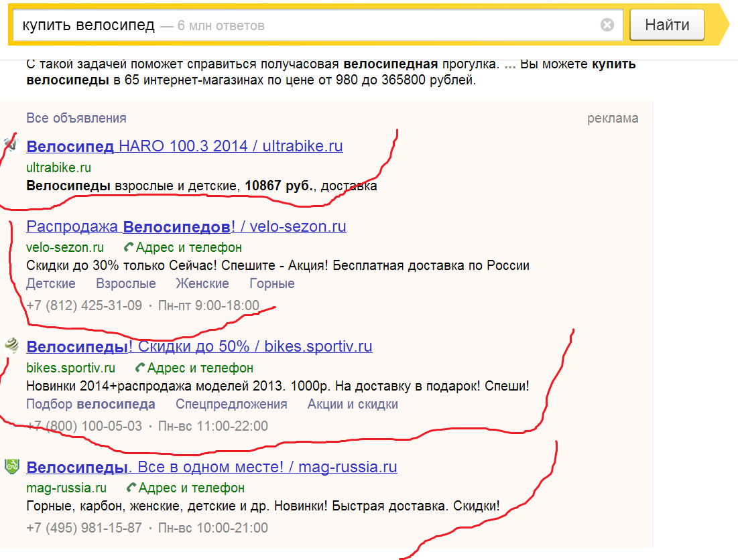Open Велосипед HARO 100.3 2014 ad title
Screen dimensions: 738x560
(x=184, y=146)
